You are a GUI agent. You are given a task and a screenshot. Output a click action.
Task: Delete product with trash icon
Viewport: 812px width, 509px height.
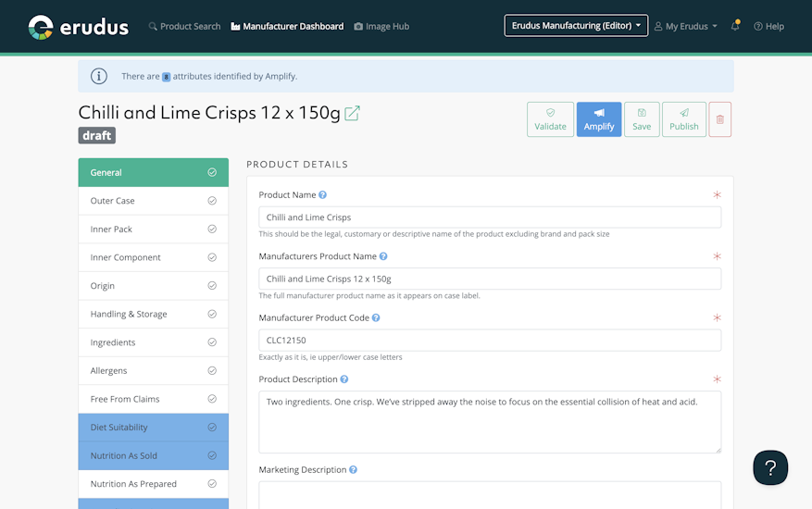(x=719, y=119)
